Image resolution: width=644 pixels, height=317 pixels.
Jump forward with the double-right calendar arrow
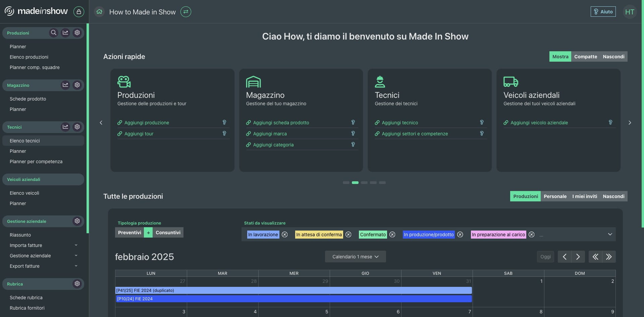pyautogui.click(x=609, y=257)
